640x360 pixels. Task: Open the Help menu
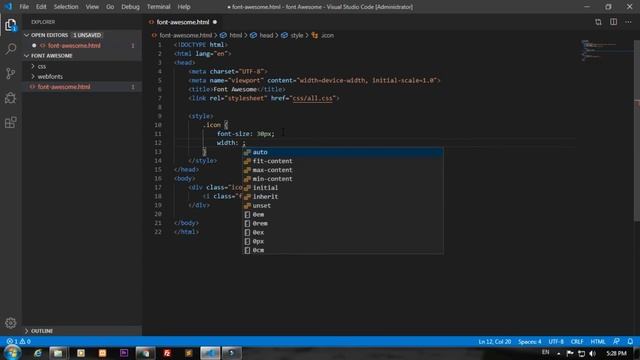(184, 7)
